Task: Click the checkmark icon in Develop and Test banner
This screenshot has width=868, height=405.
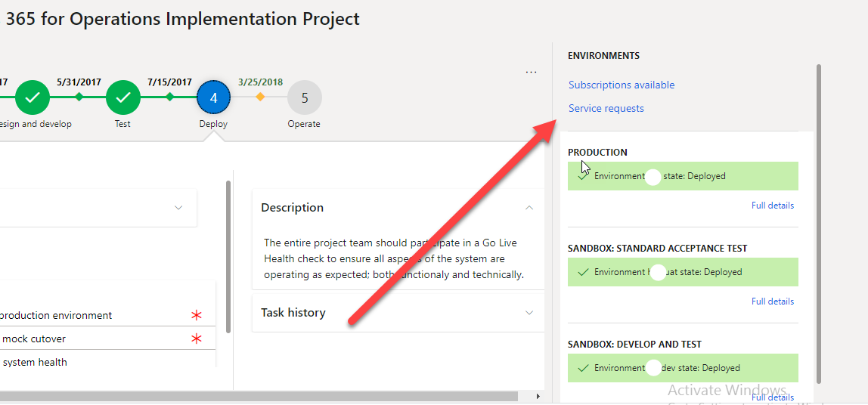Action: [x=582, y=368]
